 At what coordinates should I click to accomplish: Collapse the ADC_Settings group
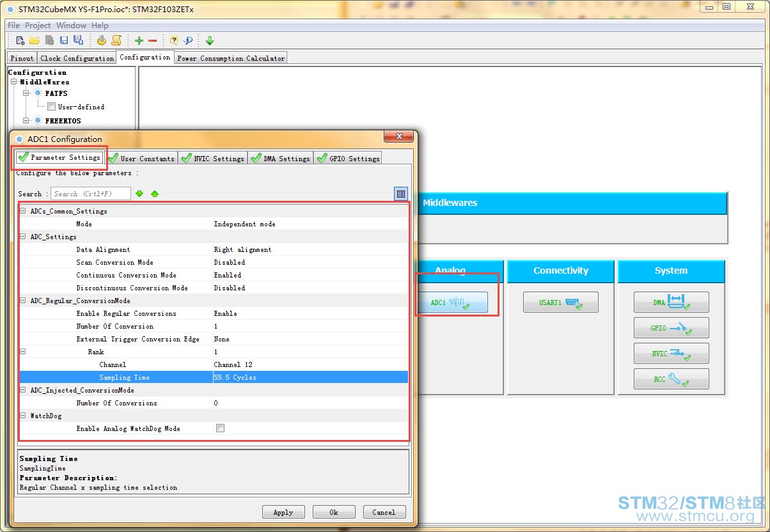(23, 237)
